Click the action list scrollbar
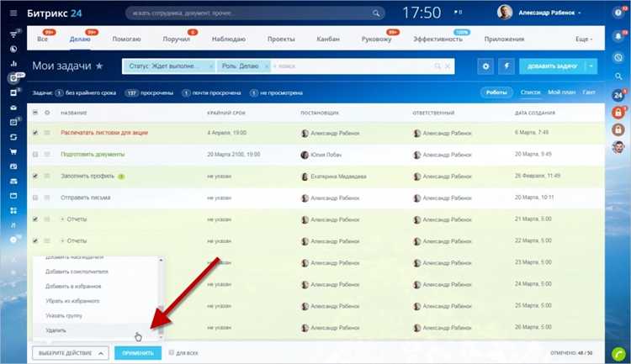This screenshot has height=364, width=631. tap(161, 298)
